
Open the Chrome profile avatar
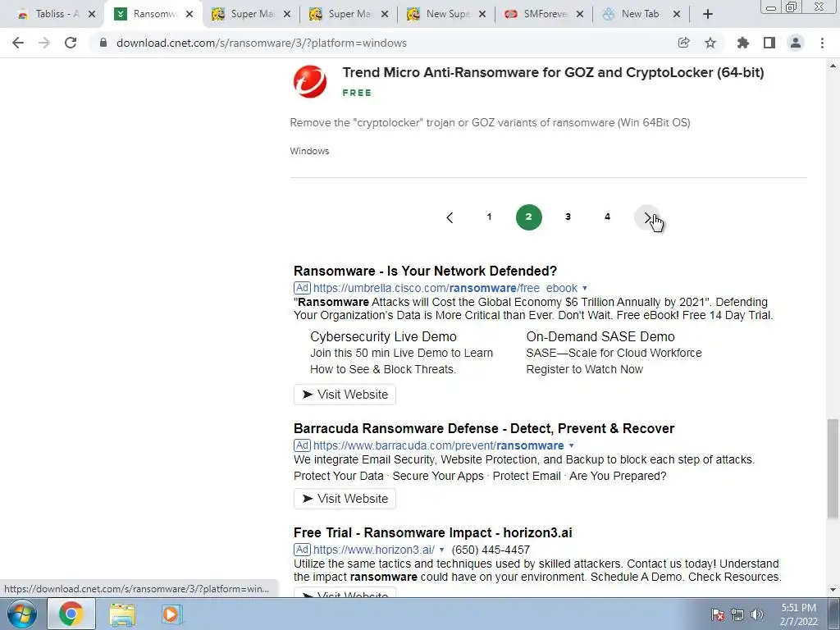796,43
